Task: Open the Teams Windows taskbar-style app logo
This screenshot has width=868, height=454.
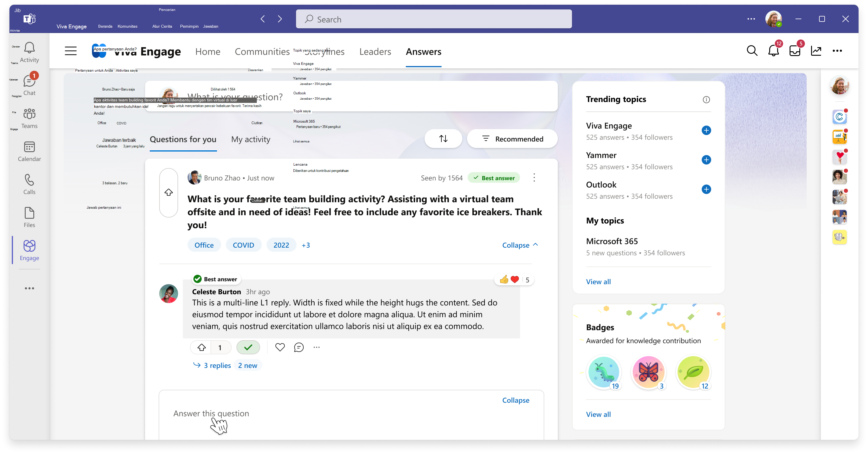Action: pos(29,19)
